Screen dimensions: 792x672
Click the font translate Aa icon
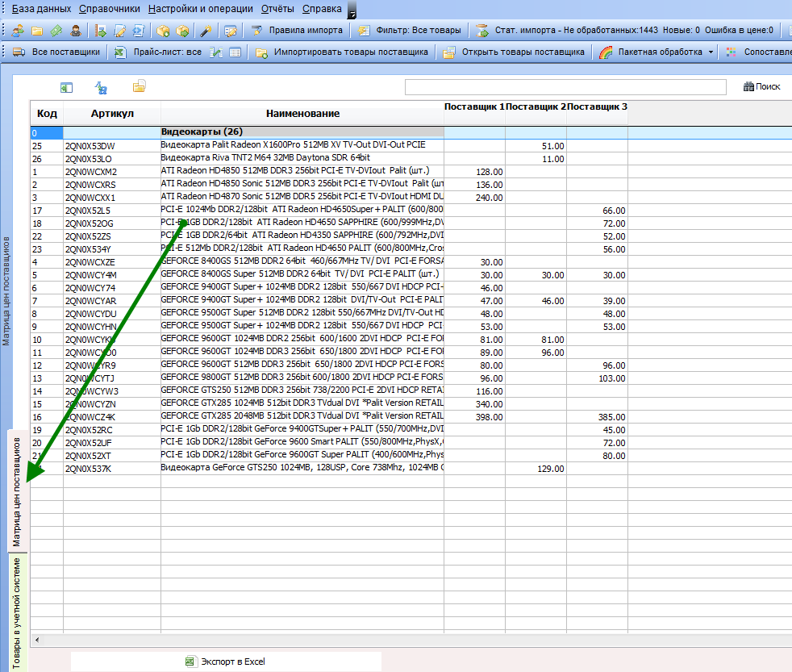point(101,88)
